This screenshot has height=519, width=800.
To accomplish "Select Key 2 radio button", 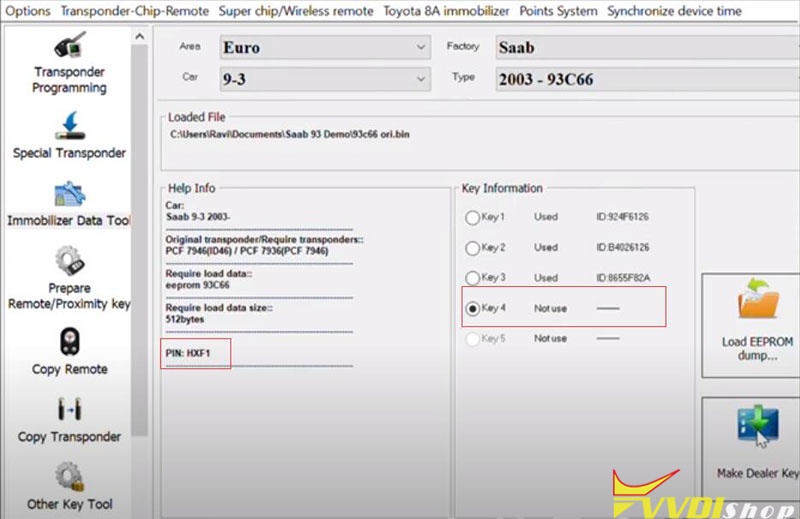I will pyautogui.click(x=472, y=248).
